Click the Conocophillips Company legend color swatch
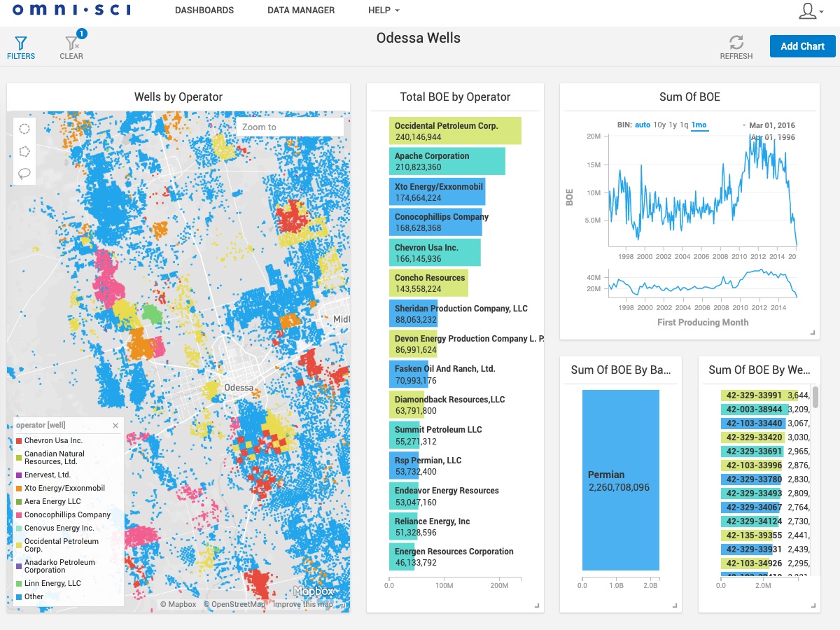 pyautogui.click(x=19, y=515)
